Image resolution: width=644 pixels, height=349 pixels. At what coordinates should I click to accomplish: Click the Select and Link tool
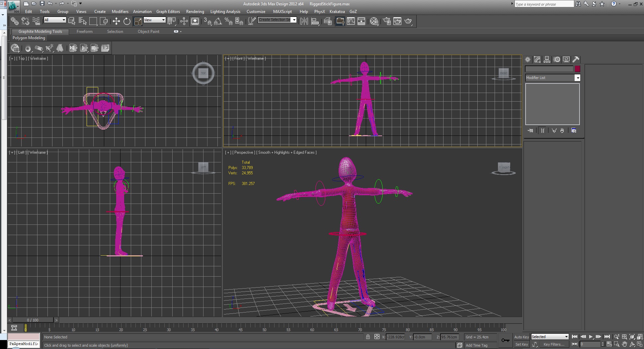(15, 21)
